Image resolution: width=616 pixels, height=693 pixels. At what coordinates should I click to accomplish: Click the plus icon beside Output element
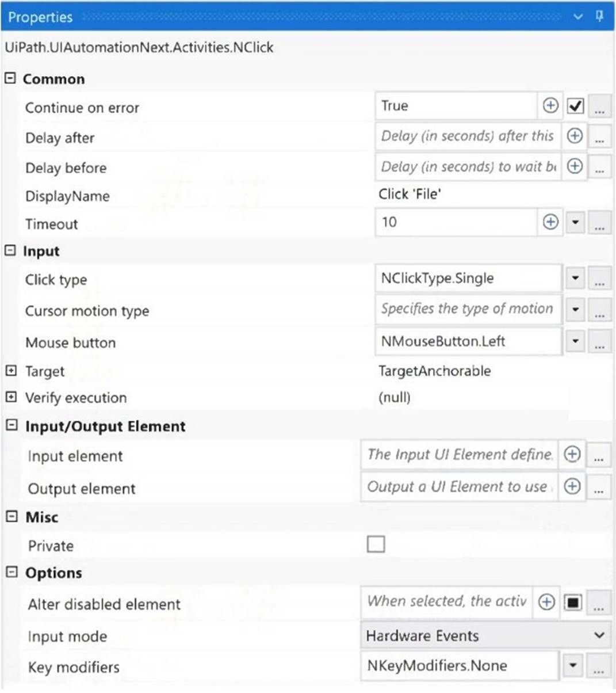click(572, 486)
